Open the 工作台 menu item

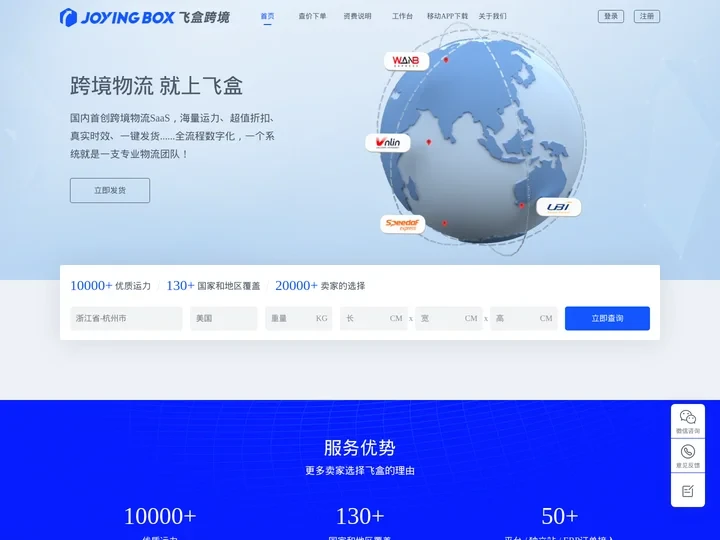402,16
